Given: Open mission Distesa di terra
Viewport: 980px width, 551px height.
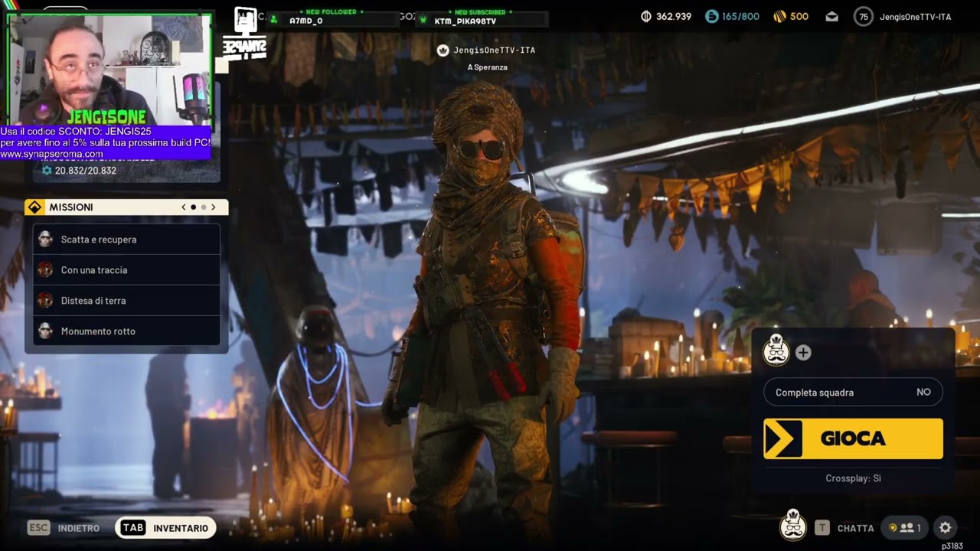Looking at the screenshot, I should click(126, 301).
